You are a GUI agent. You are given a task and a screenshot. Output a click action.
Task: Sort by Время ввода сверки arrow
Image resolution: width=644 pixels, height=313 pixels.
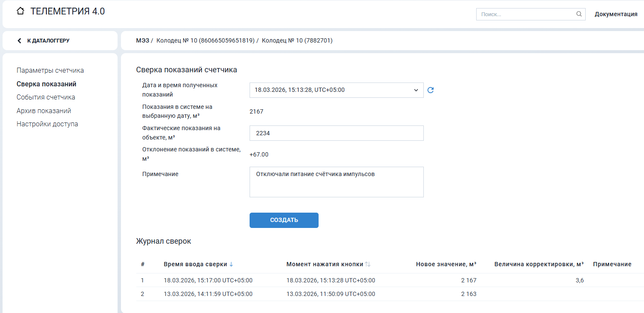point(231,264)
